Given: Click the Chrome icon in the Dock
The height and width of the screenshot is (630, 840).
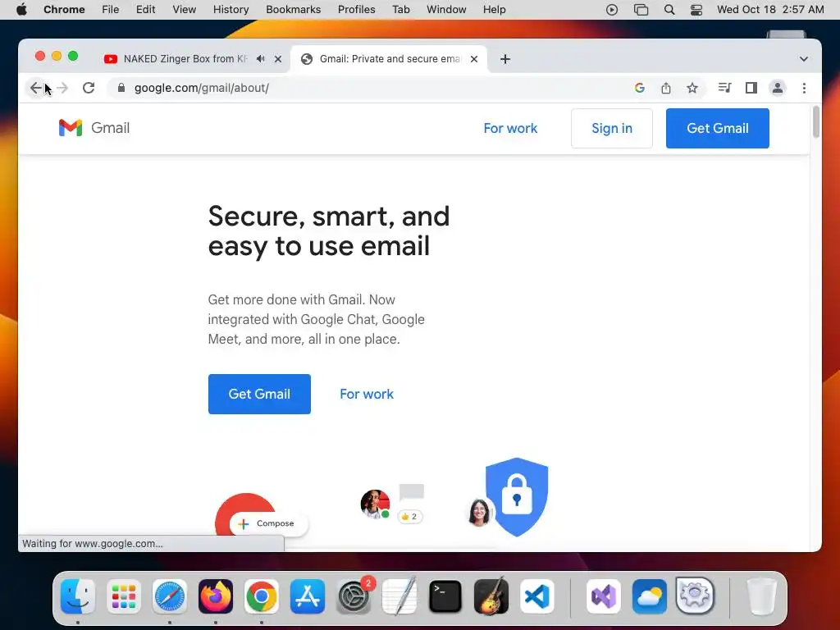Looking at the screenshot, I should 262,597.
